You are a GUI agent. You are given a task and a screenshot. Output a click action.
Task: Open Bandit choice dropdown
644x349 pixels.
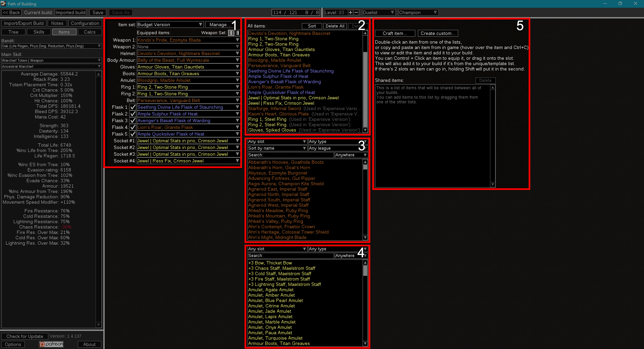point(51,46)
